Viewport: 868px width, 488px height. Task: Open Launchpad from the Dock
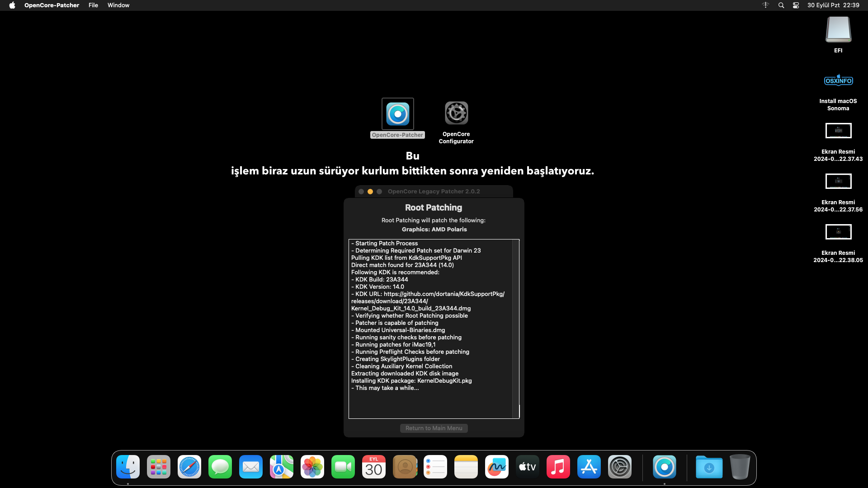click(158, 467)
